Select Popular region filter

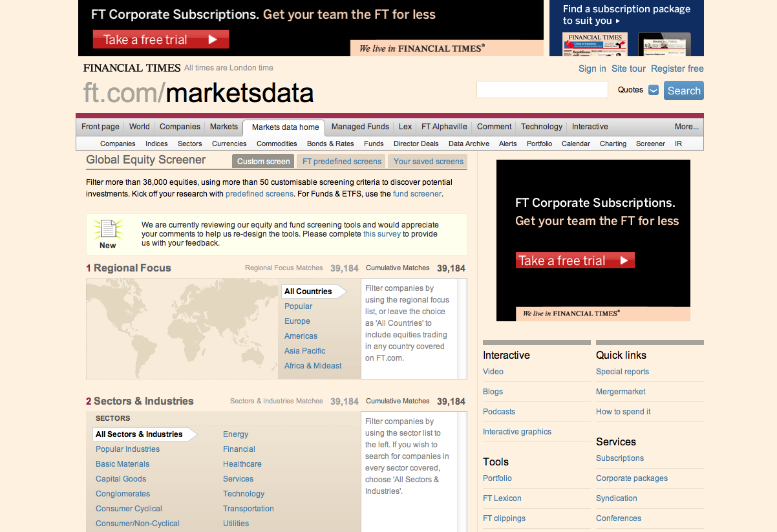point(299,306)
